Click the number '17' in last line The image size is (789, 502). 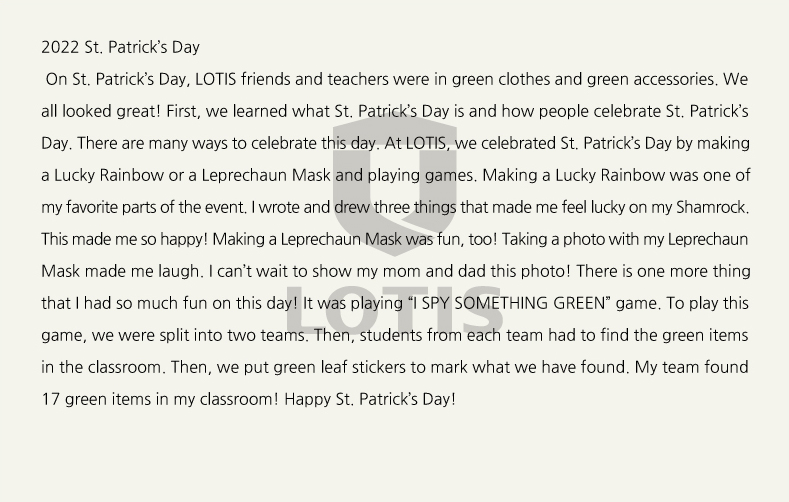[50, 399]
